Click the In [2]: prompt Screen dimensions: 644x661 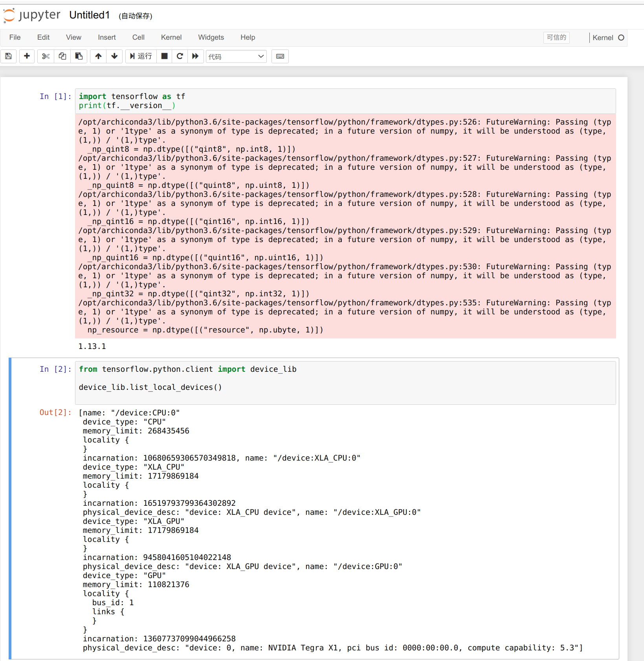[55, 369]
